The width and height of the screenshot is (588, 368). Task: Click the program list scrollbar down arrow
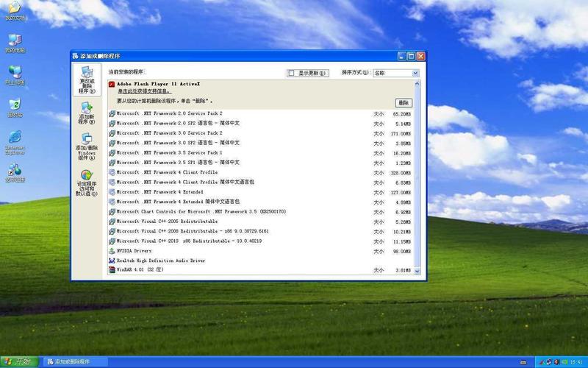pyautogui.click(x=417, y=271)
